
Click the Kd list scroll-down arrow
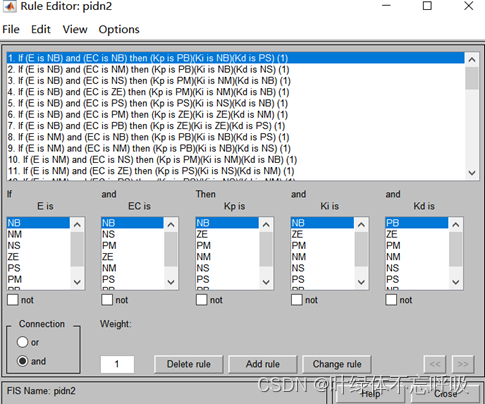coord(455,282)
